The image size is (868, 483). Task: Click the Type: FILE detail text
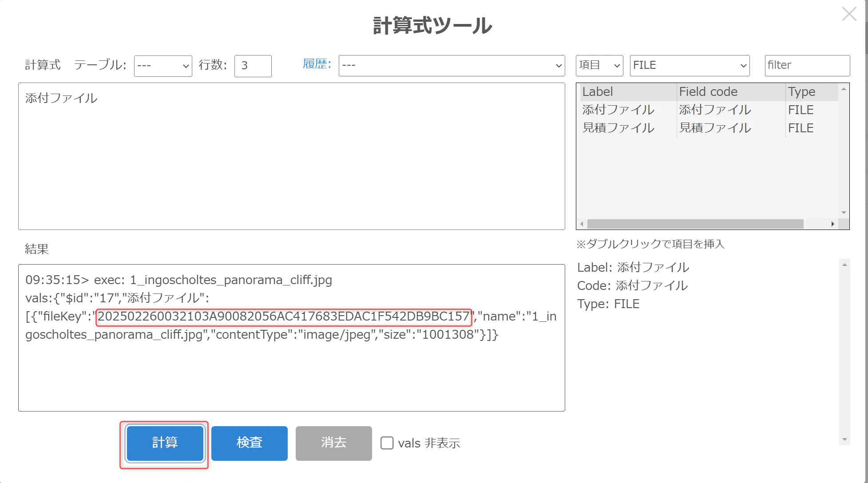point(608,304)
